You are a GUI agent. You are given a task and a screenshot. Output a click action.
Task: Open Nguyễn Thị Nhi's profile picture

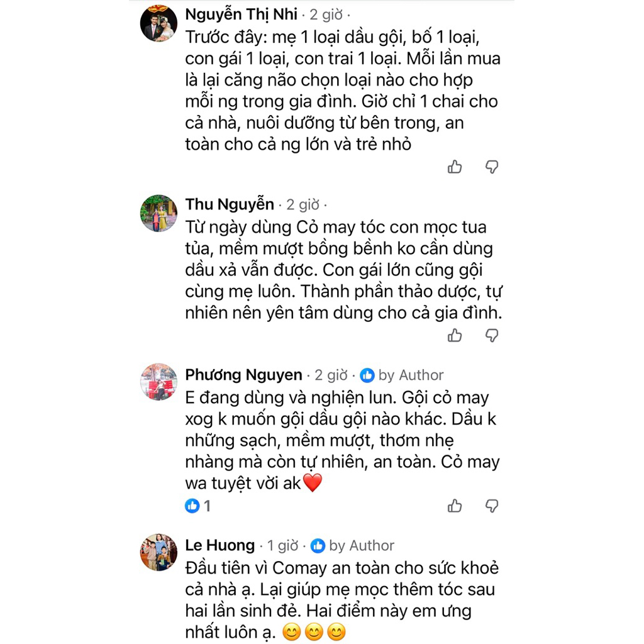[x=158, y=23]
